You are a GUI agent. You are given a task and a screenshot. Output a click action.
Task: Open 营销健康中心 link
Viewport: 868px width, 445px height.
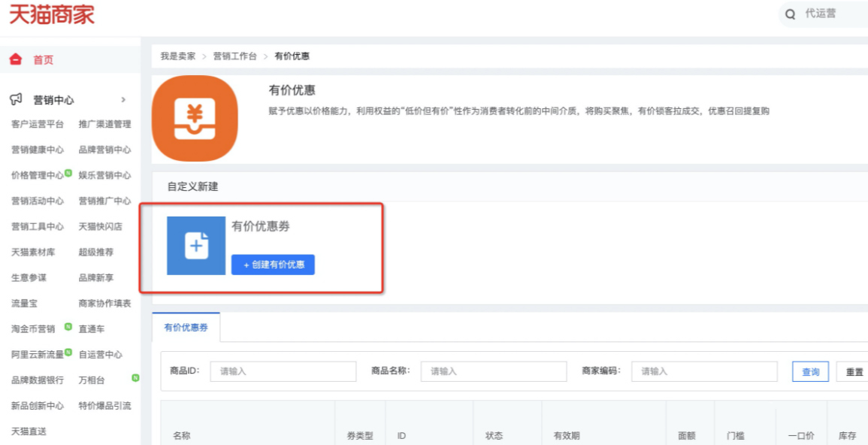[37, 150]
